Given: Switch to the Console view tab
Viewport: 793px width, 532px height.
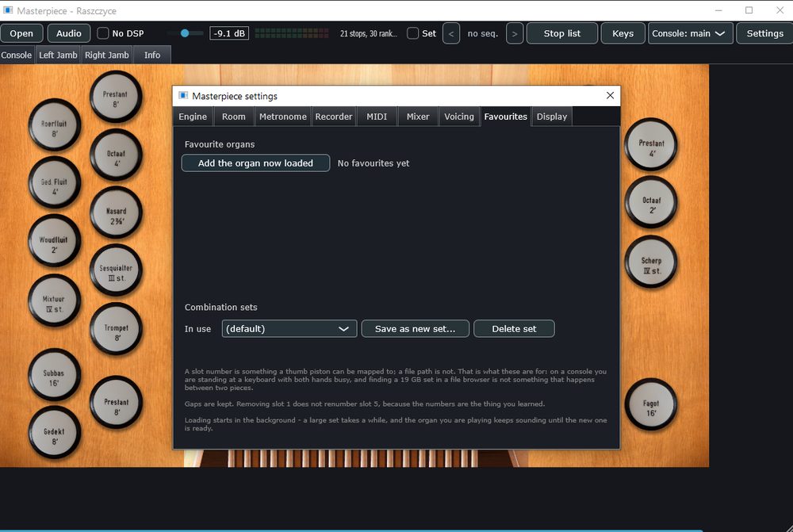Looking at the screenshot, I should point(17,55).
